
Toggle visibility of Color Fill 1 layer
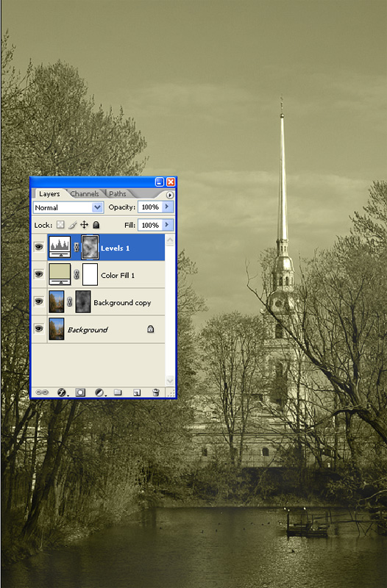click(x=39, y=274)
